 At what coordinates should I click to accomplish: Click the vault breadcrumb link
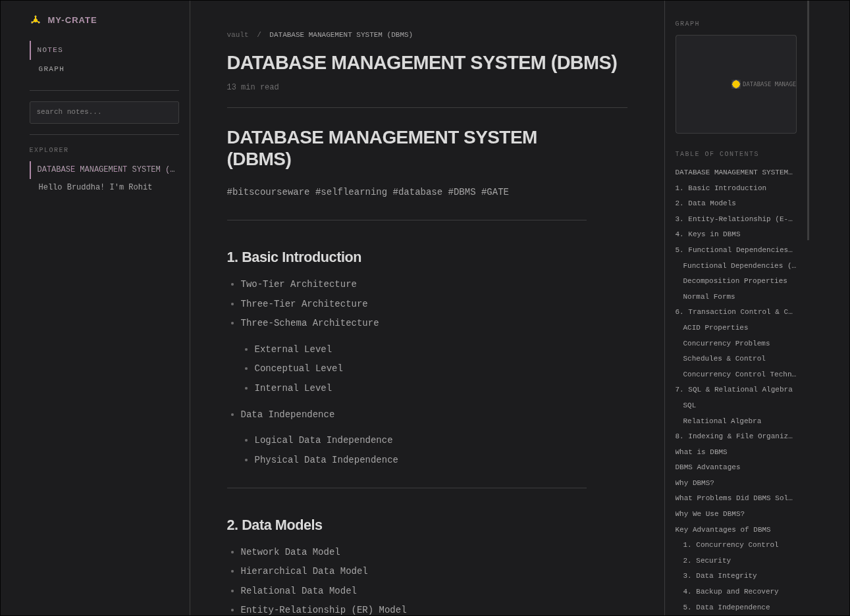[x=238, y=35]
